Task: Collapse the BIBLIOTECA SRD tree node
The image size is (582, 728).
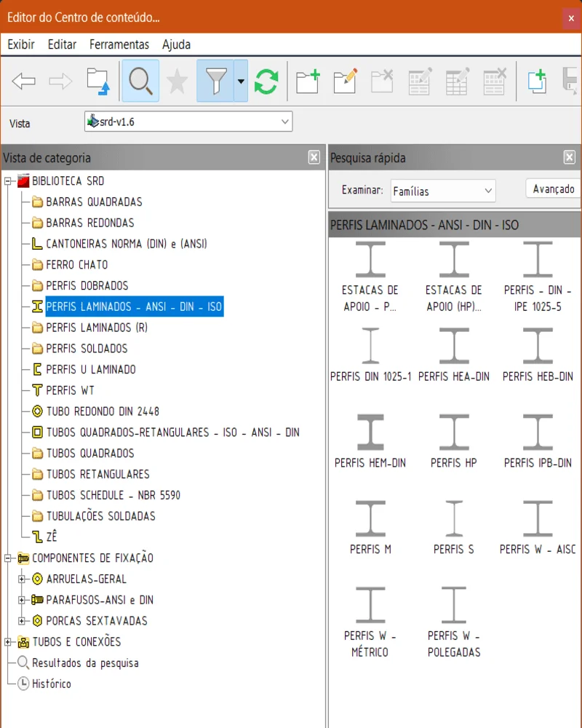Action: (x=9, y=181)
